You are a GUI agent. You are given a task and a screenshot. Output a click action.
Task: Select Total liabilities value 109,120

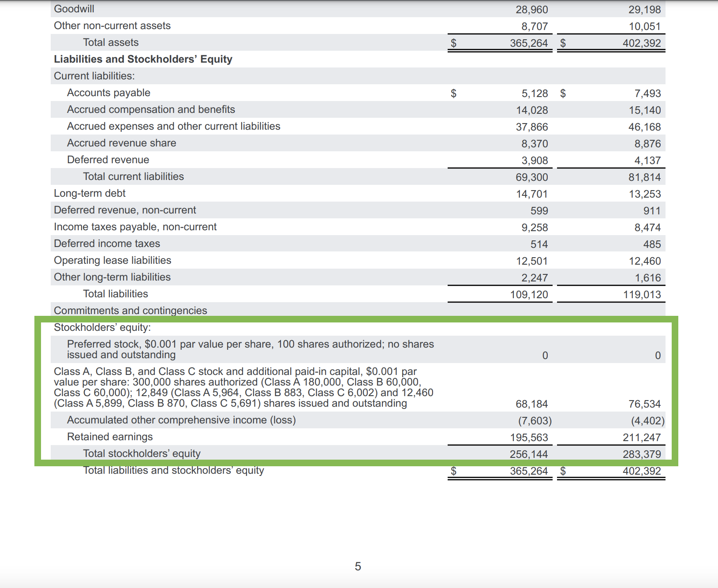(x=529, y=295)
